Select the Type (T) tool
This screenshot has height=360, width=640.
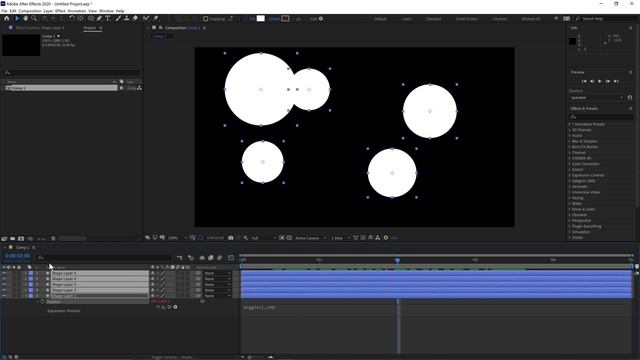pos(108,18)
